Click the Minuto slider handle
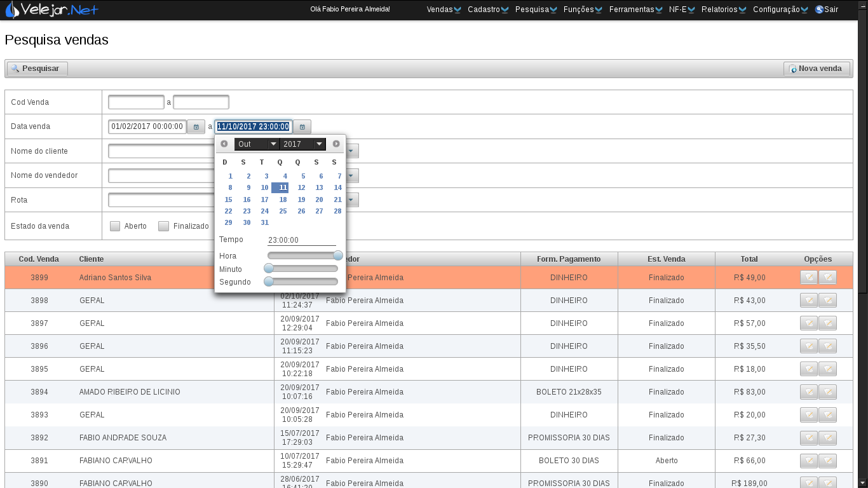This screenshot has width=868, height=488. (x=269, y=268)
